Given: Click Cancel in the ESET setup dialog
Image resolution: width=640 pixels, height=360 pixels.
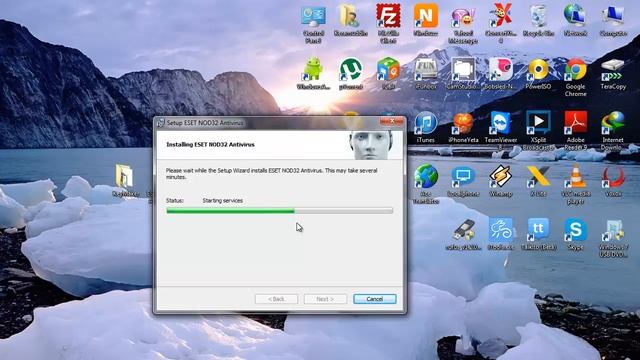Looking at the screenshot, I should coord(374,299).
